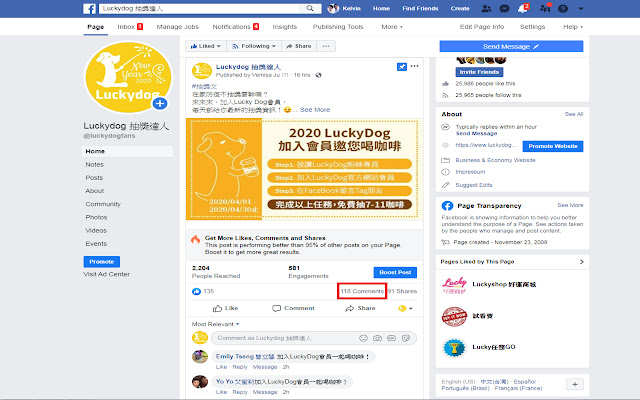Open the Inbox tab
This screenshot has height=400, width=640.
point(130,27)
